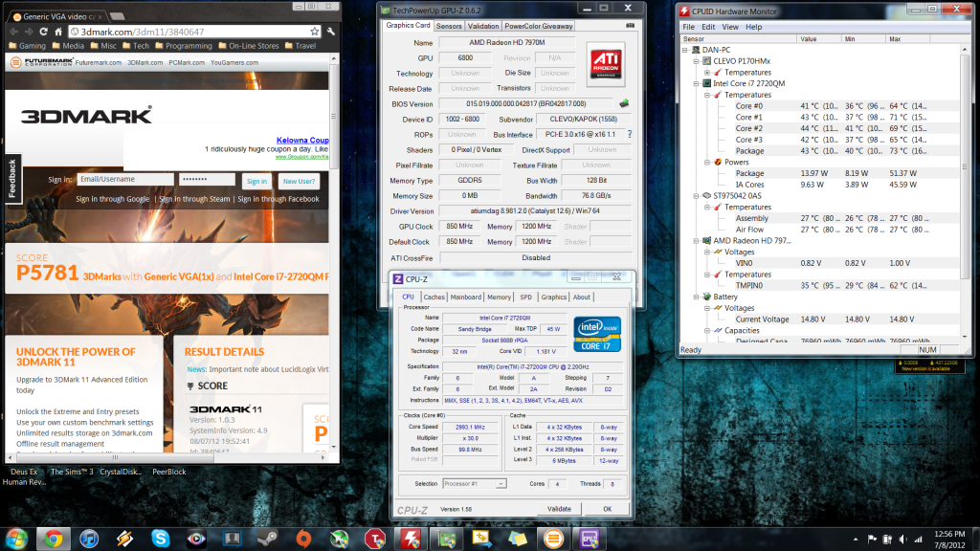The image size is (980, 551).
Task: Open a new Chrome tab
Action: pyautogui.click(x=117, y=16)
